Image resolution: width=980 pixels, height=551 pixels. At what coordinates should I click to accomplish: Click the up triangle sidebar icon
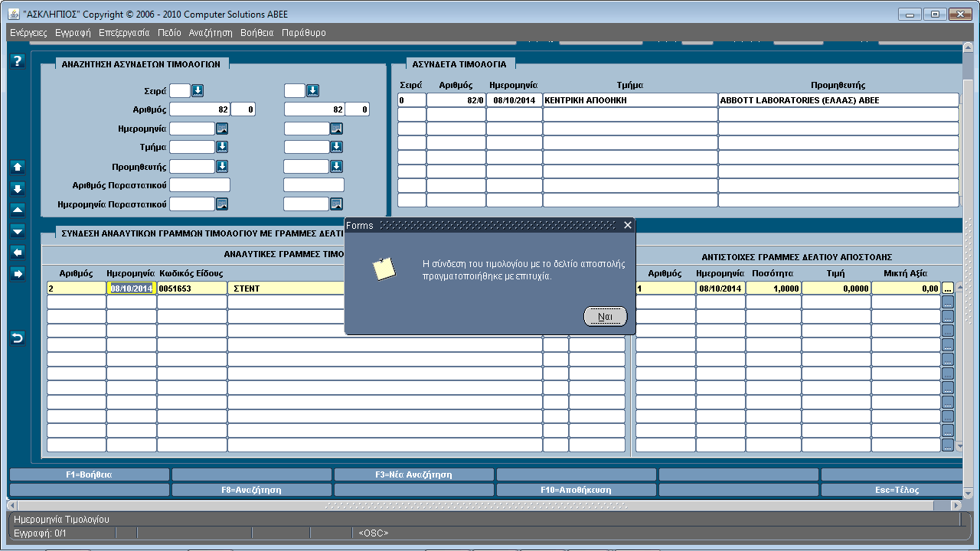[18, 209]
